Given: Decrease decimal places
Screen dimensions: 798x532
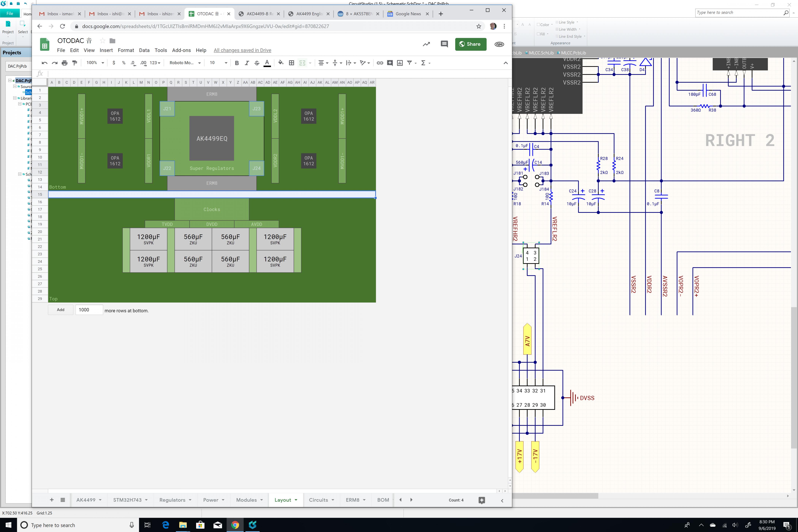Looking at the screenshot, I should [133, 63].
